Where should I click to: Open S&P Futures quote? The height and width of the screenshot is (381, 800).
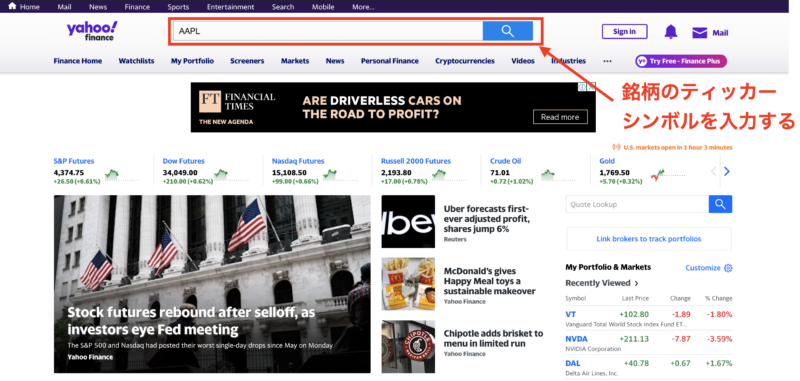click(x=74, y=161)
